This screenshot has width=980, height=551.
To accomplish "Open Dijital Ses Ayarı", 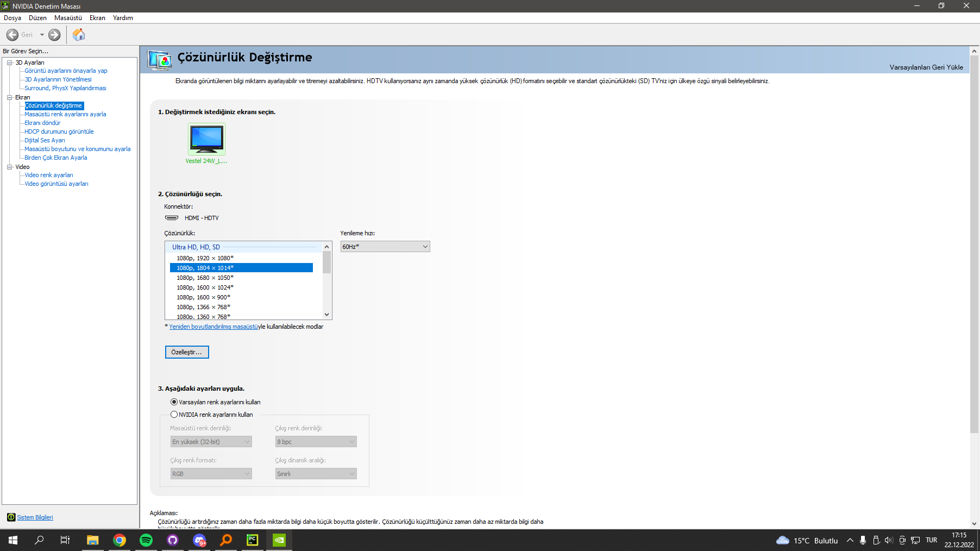I will (x=45, y=140).
